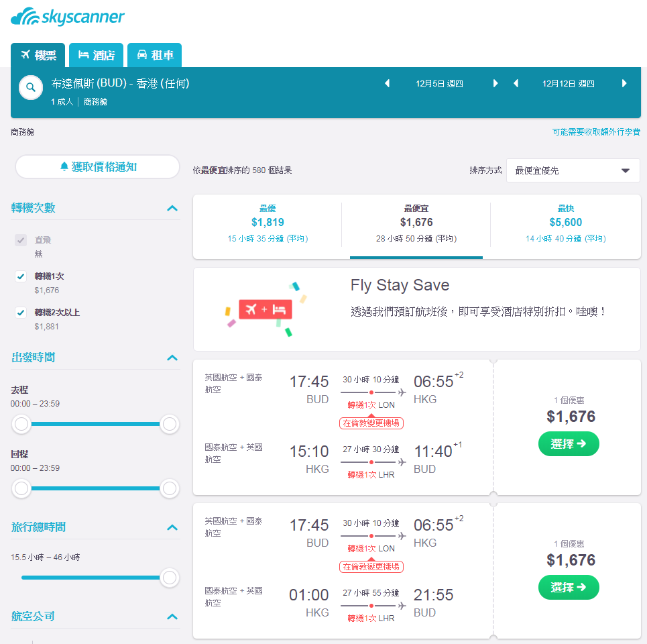Select the 最快 $5,600 sorting tab
The width and height of the screenshot is (647, 644).
[566, 226]
